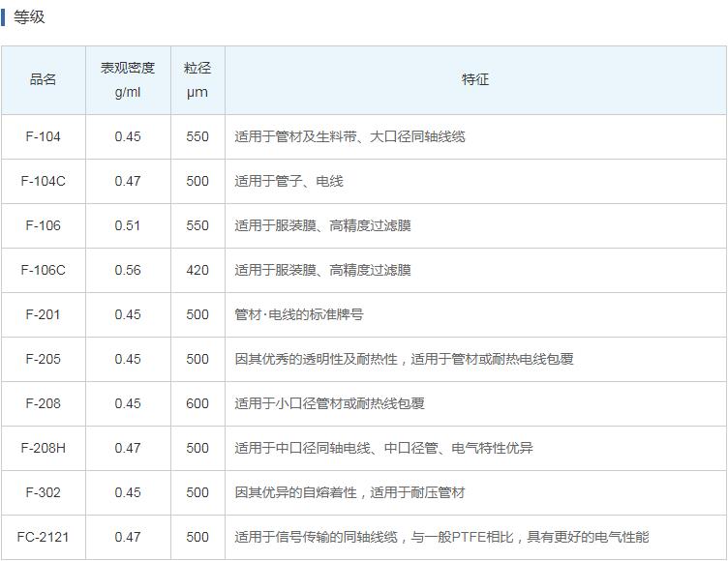
Task: Click the F-208 product name cell
Action: point(44,403)
